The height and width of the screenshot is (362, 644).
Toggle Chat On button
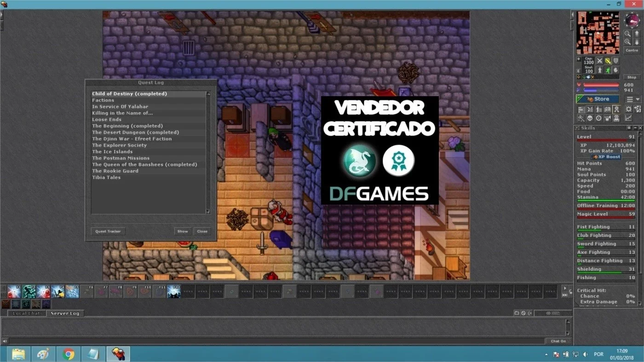click(558, 341)
